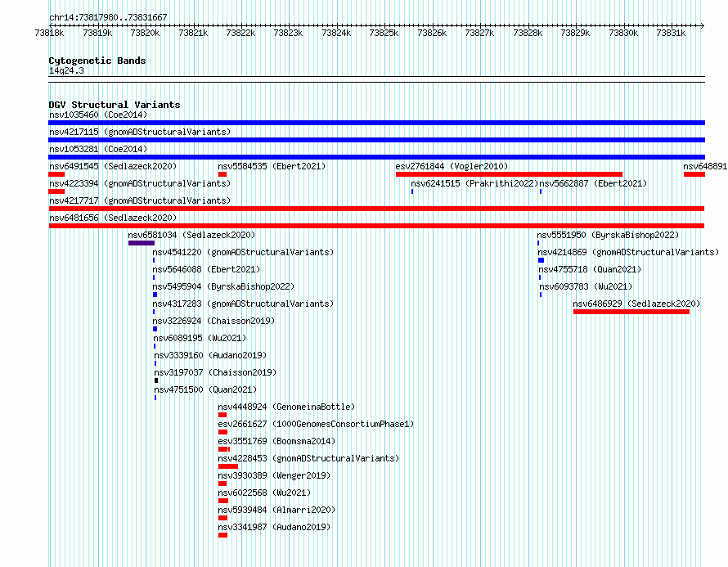The width and height of the screenshot is (728, 567).
Task: Click the DGV Structural Variants track title
Action: click(115, 105)
